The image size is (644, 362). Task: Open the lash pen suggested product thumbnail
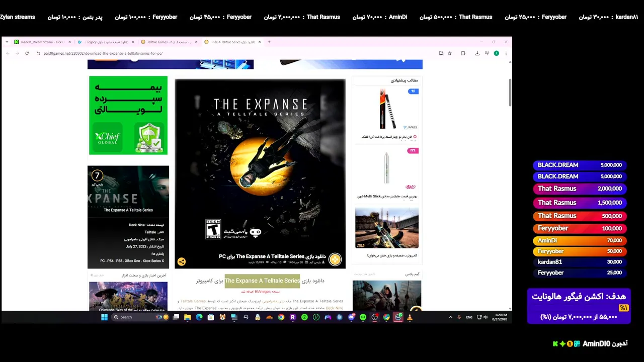coord(387,109)
